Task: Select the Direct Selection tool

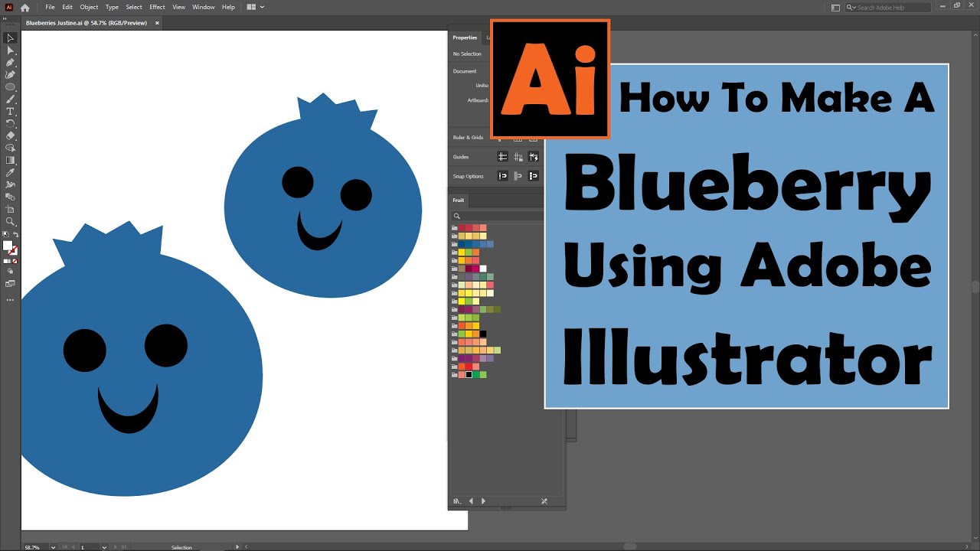Action: click(11, 50)
